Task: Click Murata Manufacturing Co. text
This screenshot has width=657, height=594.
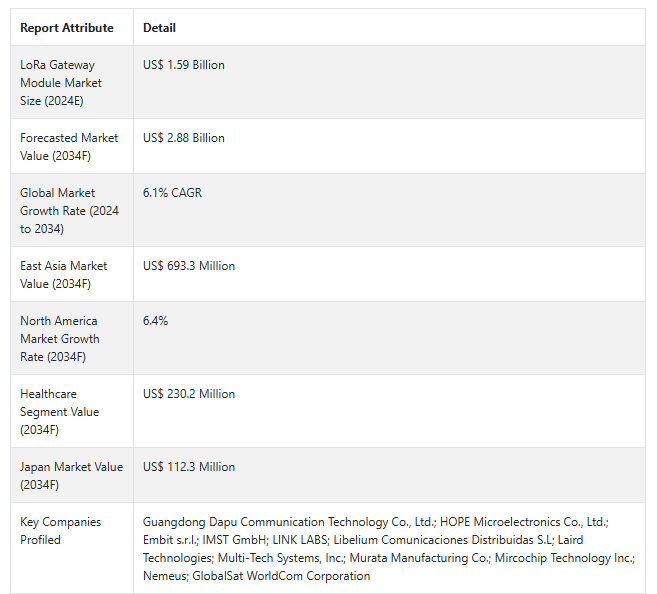Action: [x=419, y=558]
